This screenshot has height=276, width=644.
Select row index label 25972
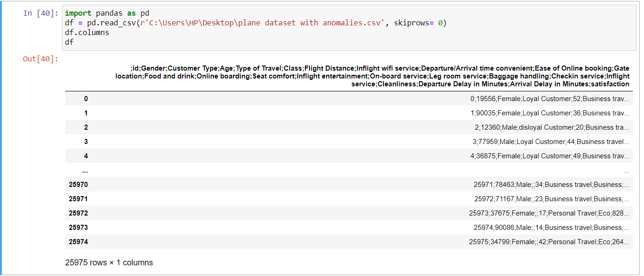tap(79, 213)
